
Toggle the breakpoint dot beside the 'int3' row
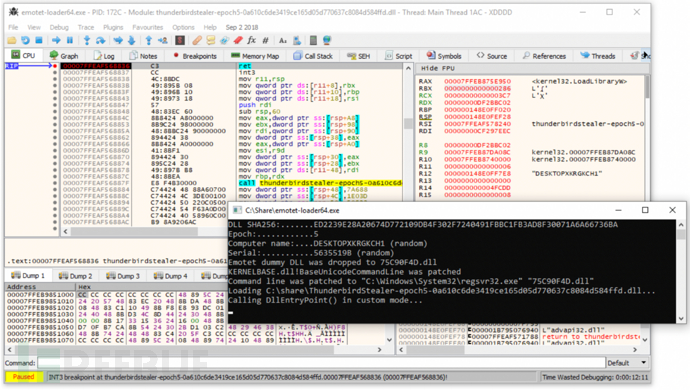(x=55, y=72)
